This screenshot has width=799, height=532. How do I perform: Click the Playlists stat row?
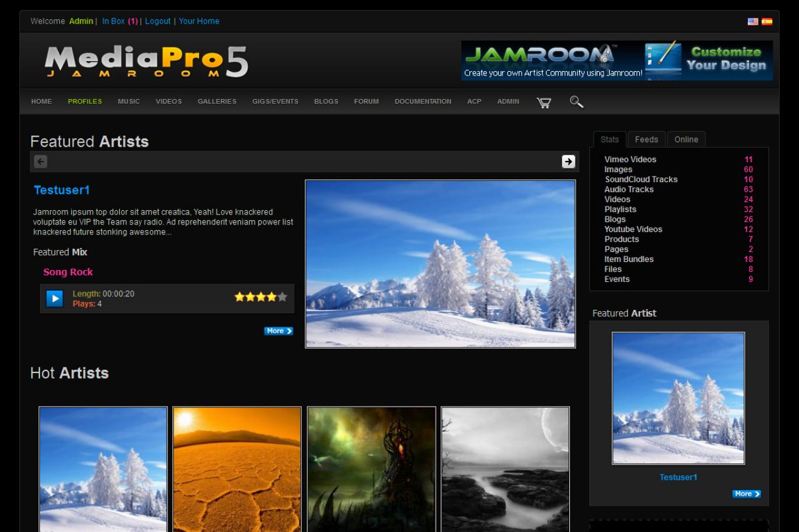[x=679, y=210]
